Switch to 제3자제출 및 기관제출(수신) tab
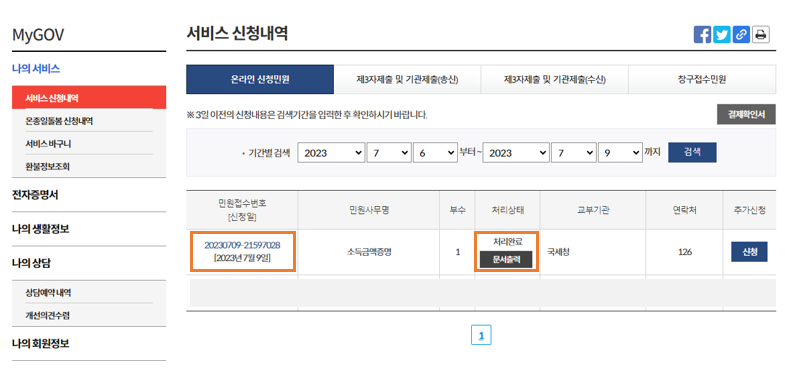This screenshot has width=790, height=379. pyautogui.click(x=555, y=79)
